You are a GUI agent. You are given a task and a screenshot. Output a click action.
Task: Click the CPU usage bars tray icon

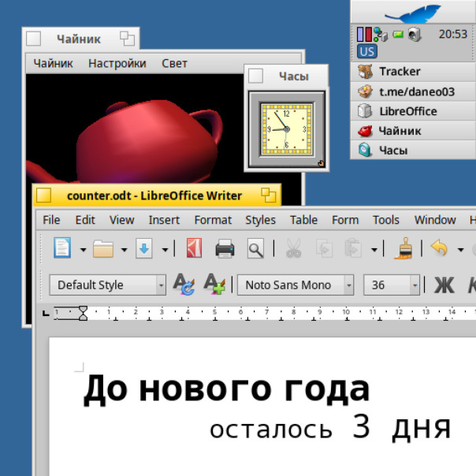[x=364, y=35]
